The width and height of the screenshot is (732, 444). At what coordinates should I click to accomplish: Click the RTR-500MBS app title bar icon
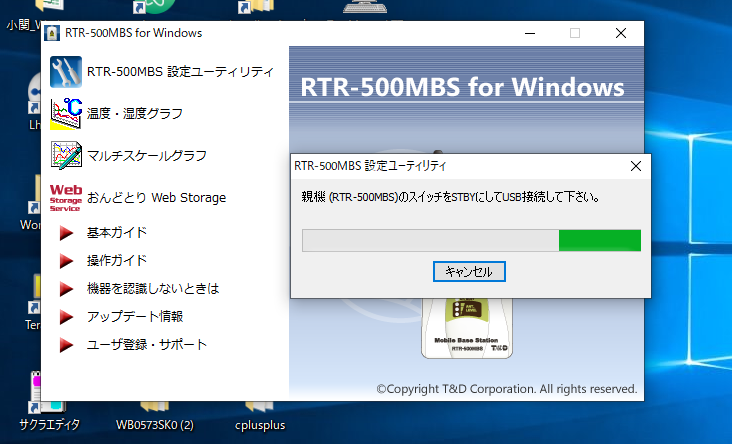(x=52, y=33)
